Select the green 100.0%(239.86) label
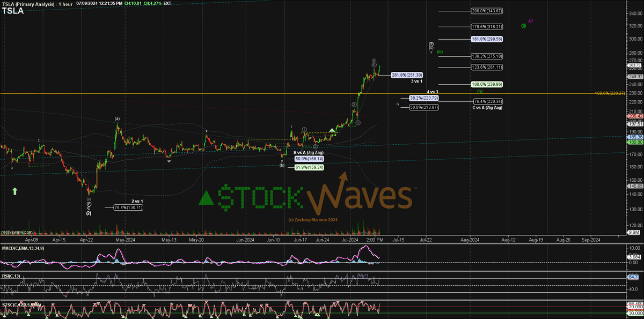The height and width of the screenshot is (319, 644). point(487,84)
